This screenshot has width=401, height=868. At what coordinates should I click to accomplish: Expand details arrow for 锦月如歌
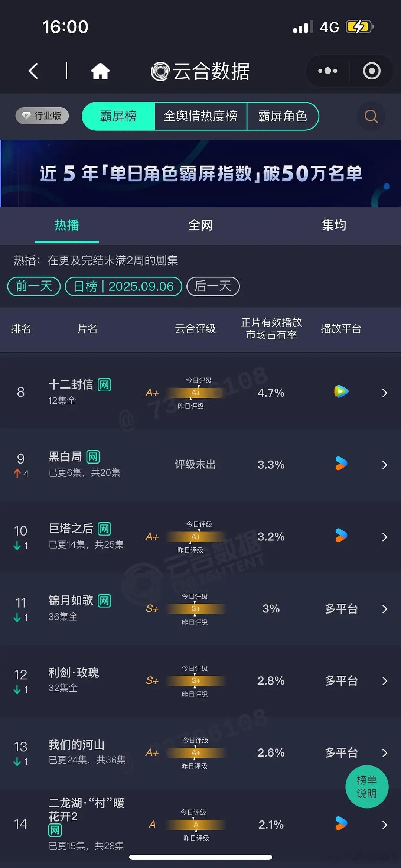385,609
